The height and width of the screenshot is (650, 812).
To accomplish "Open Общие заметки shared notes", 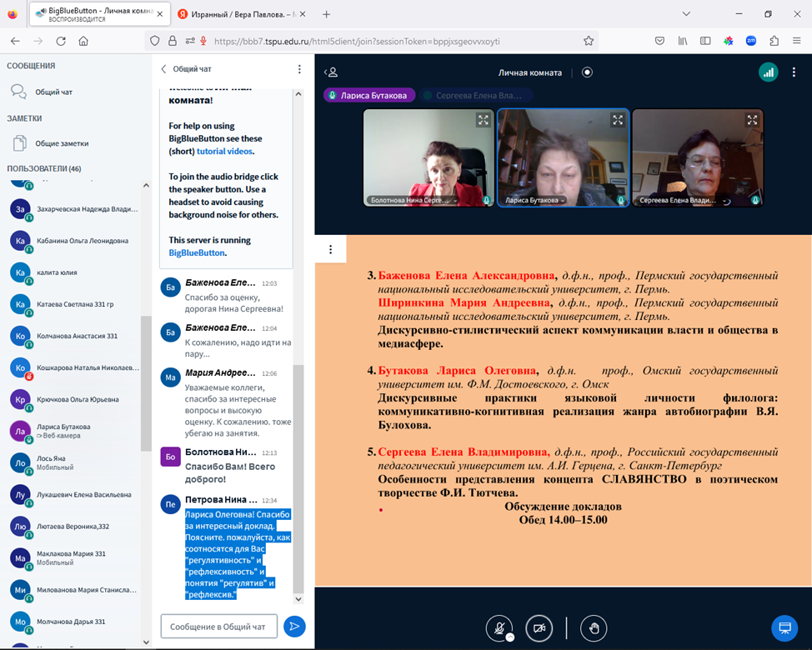I will pos(52,143).
